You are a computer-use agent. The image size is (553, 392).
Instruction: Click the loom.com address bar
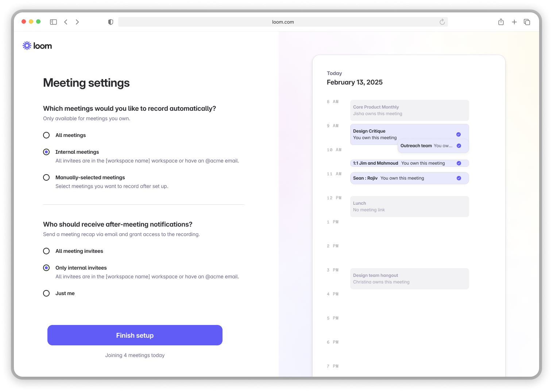(x=283, y=22)
